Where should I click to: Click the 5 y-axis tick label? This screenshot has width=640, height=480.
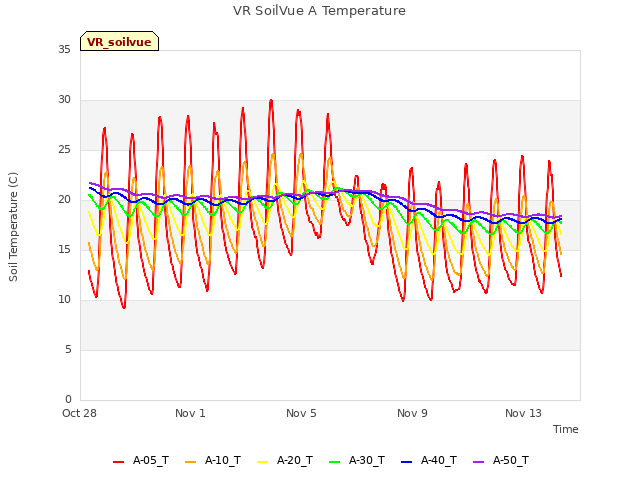point(68,349)
